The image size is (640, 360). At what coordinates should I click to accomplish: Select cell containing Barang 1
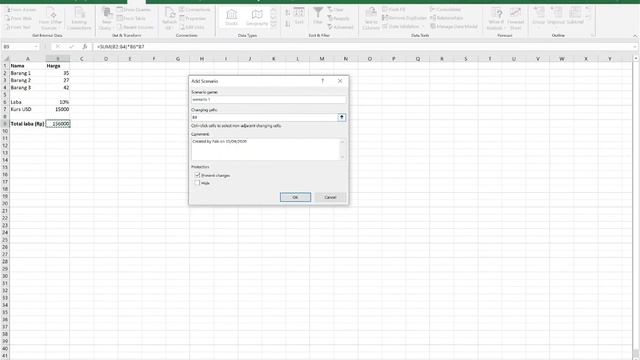[x=27, y=73]
